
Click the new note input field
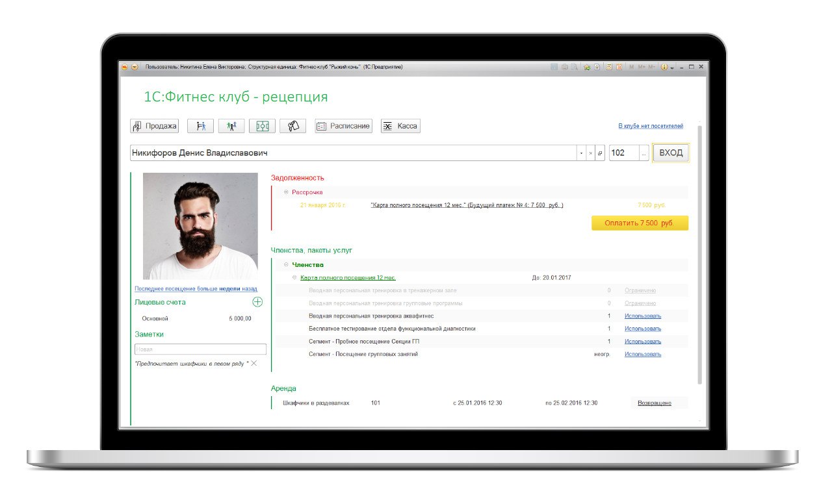point(200,349)
